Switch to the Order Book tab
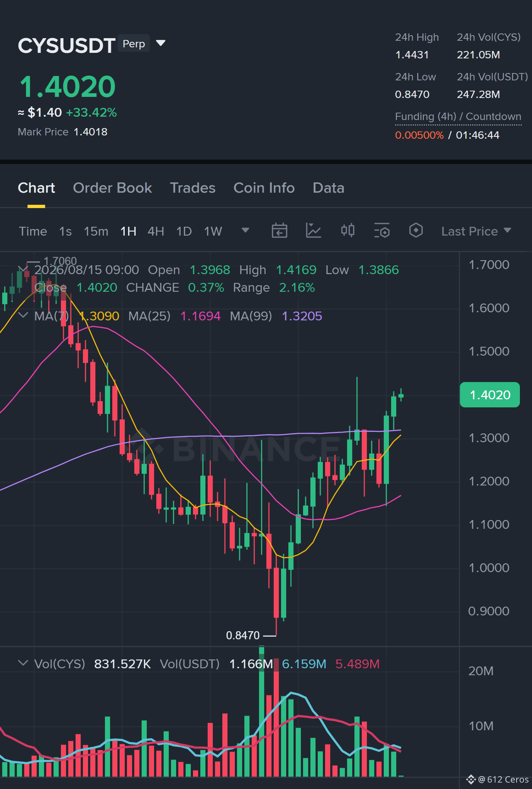This screenshot has height=789, width=532. pos(112,188)
